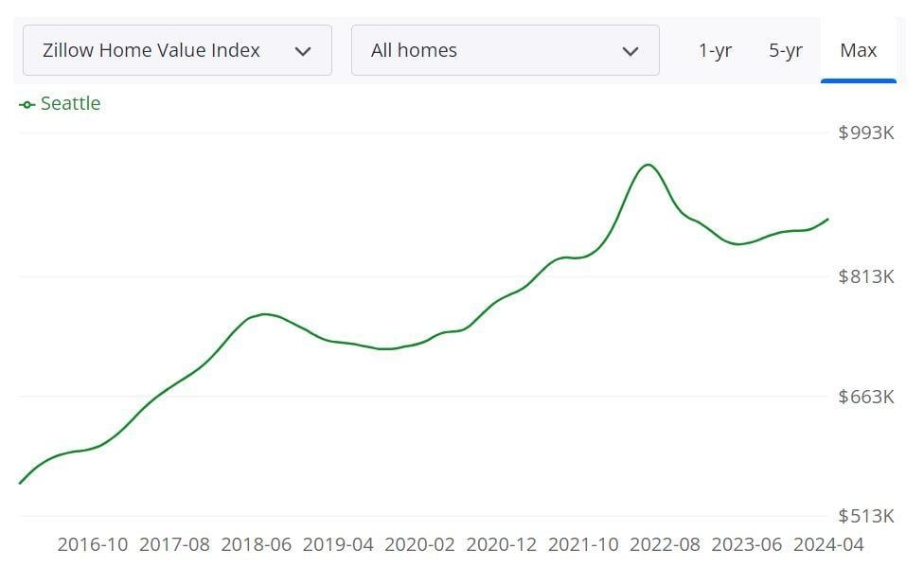Open the All homes property type dropdown
This screenshot has width=924, height=567.
pyautogui.click(x=505, y=50)
